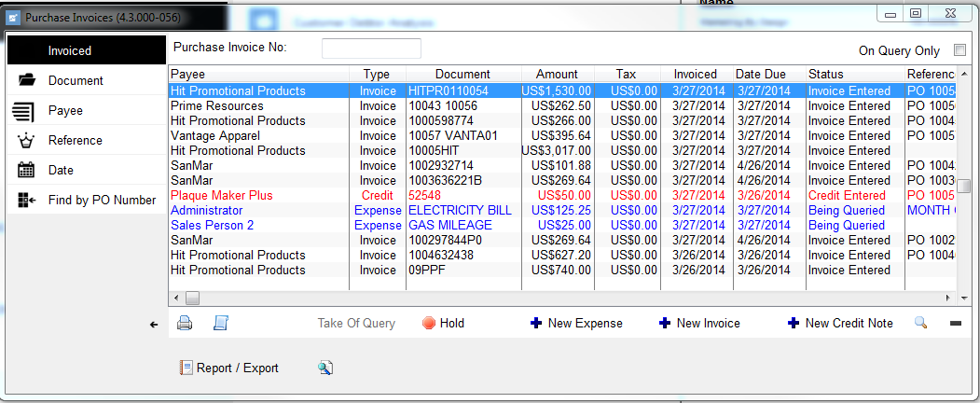
Task: Click the Purchase Invoices title bar icon
Action: [14, 18]
